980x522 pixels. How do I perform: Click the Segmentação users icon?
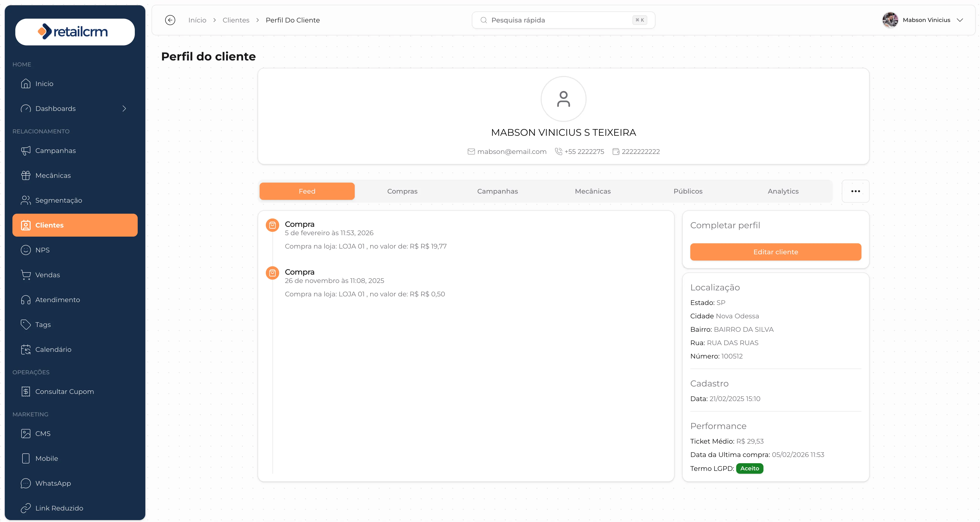[x=26, y=200]
